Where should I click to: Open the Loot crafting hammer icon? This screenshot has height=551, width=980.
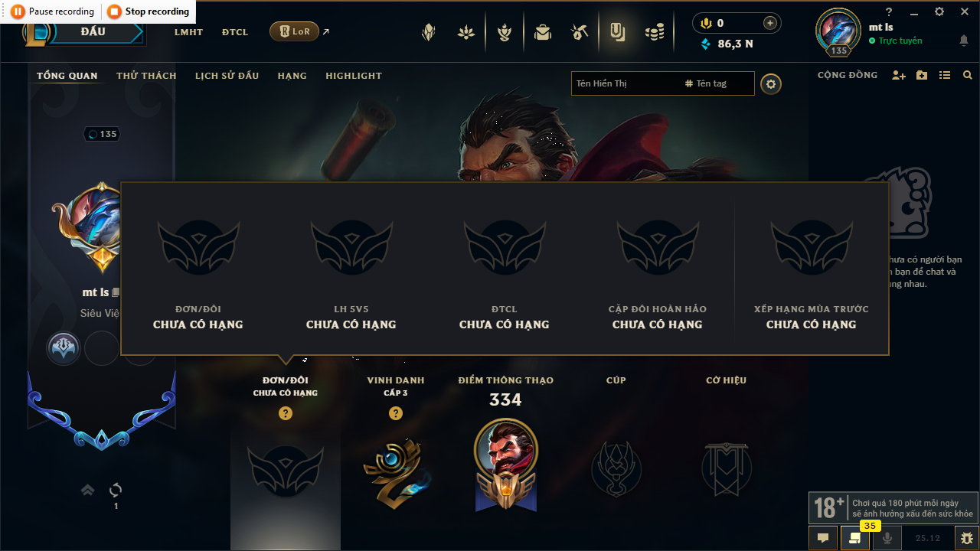(580, 32)
